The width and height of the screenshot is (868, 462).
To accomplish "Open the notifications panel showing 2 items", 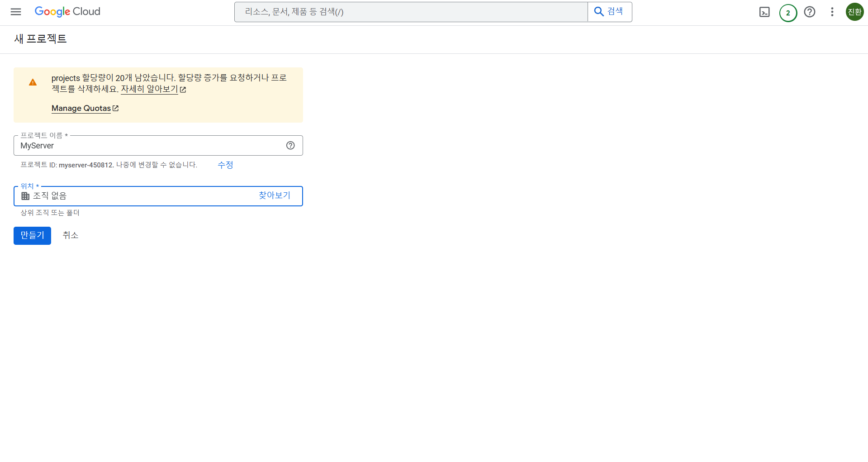I will (787, 12).
